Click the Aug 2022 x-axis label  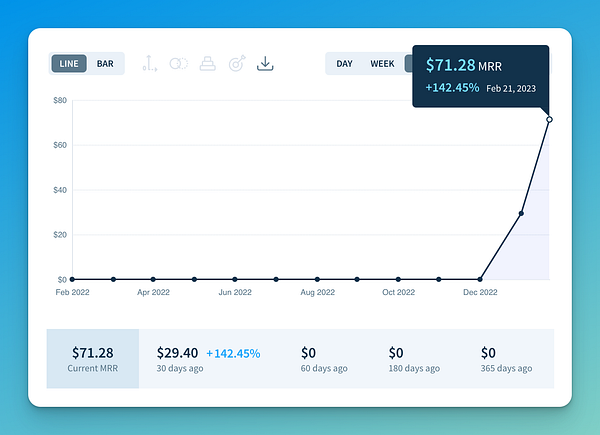pos(318,292)
